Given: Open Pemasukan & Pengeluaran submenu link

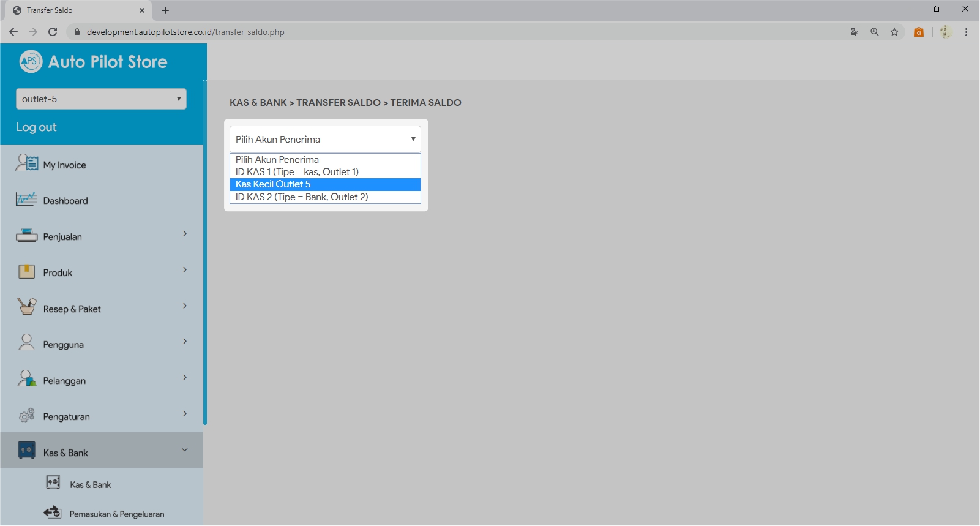Looking at the screenshot, I should pos(116,514).
